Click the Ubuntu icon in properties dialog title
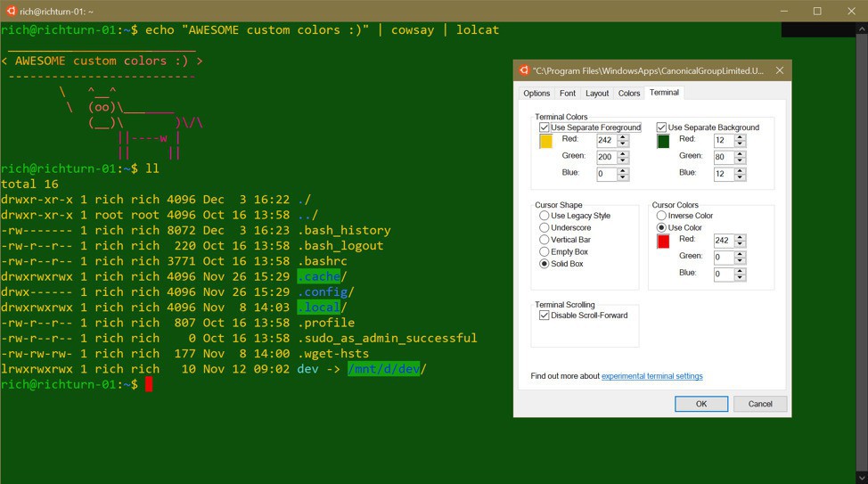The height and width of the screenshot is (484, 868). (x=525, y=70)
